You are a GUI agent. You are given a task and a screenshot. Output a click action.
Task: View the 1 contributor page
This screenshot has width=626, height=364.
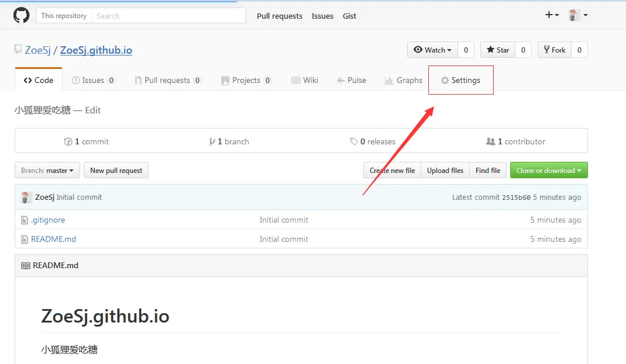click(515, 141)
